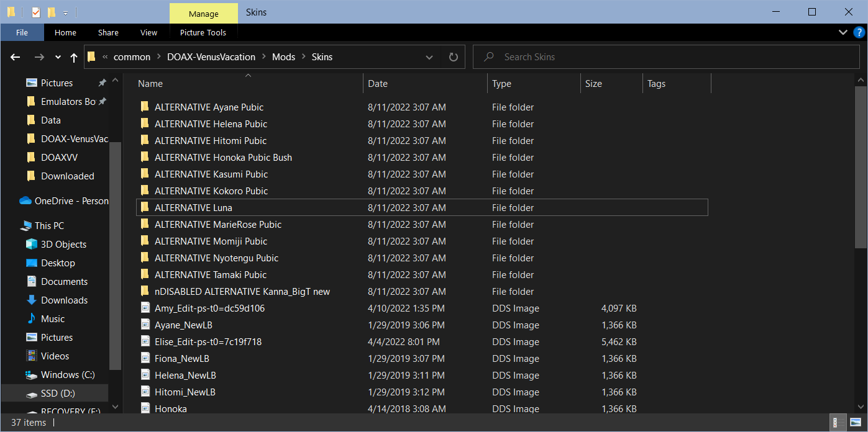Switch to Large icons view in status bar
Viewport: 868px width, 432px height.
click(x=855, y=423)
